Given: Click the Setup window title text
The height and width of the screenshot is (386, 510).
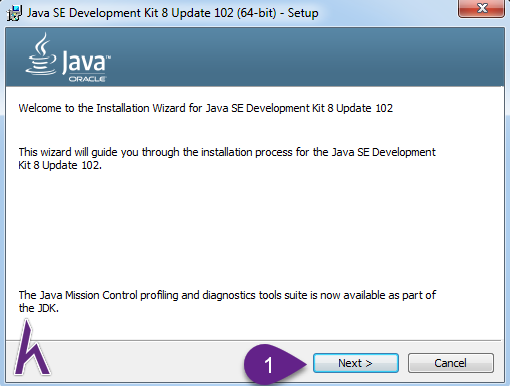Looking at the screenshot, I should [x=172, y=13].
